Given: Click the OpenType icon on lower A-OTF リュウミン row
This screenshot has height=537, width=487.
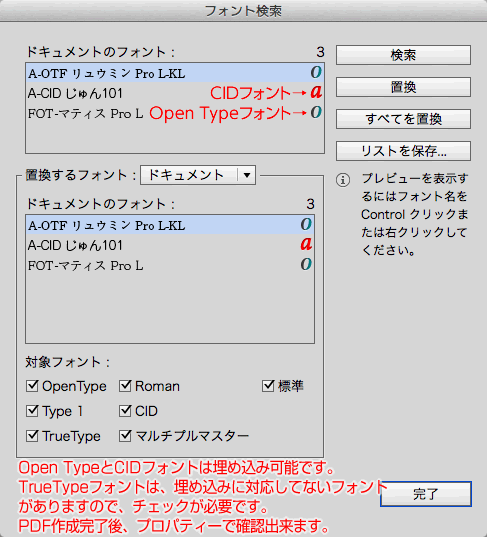Looking at the screenshot, I should click(x=306, y=224).
